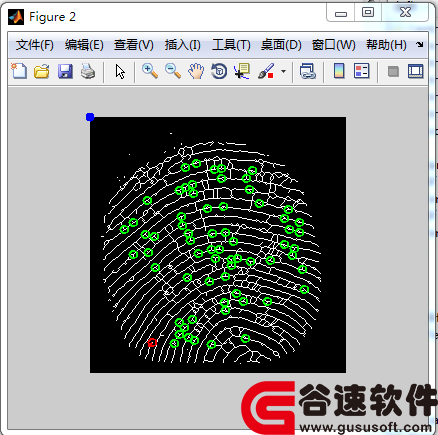Viewport: 438px width, 435px height.
Task: Open the 文件(F) menu
Action: click(x=34, y=45)
